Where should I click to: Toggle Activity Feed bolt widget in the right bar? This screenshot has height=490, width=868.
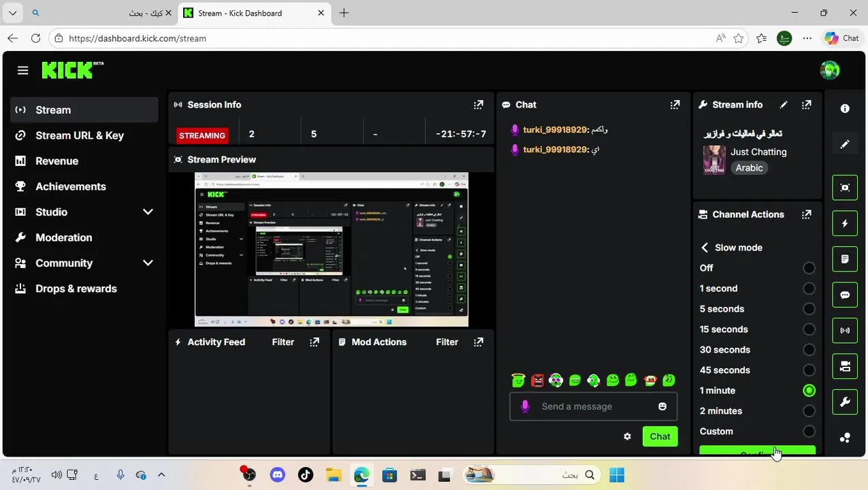[845, 223]
